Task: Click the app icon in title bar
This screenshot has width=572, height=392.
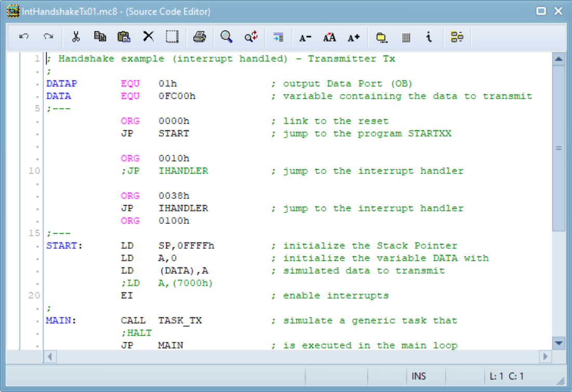Action: point(13,11)
